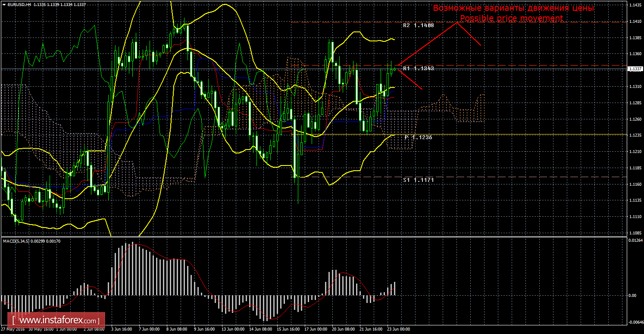Click the MACD scale value -0.00646
This screenshot has height=334, width=644.
636,322
